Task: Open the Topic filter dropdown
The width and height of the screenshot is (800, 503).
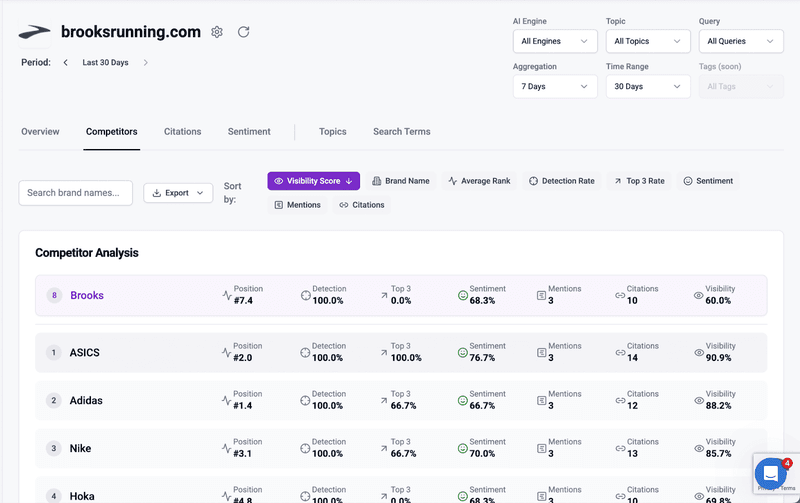Action: coord(647,41)
